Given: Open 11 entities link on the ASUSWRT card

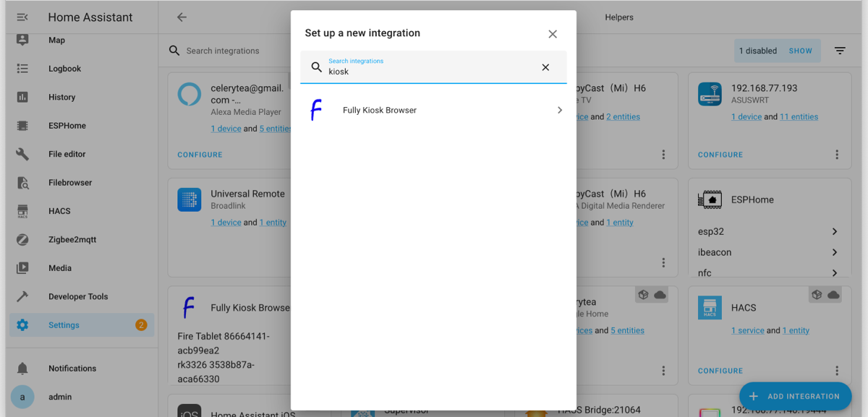Looking at the screenshot, I should click(x=799, y=116).
